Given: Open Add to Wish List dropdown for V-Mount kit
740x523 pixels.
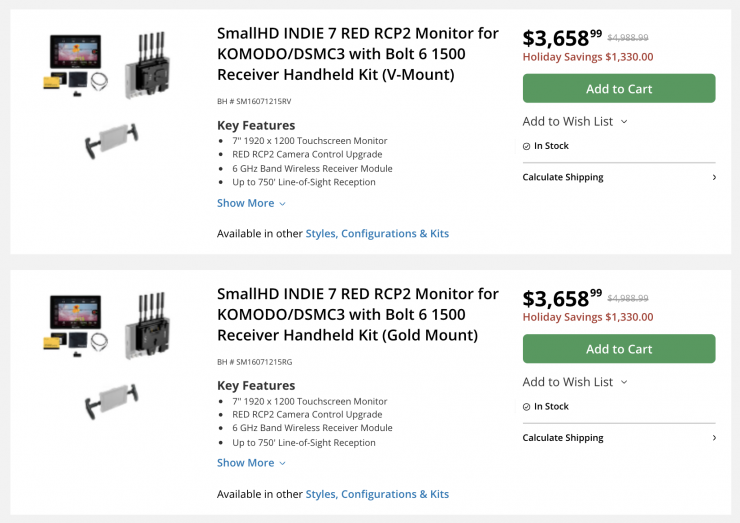Looking at the screenshot, I should pyautogui.click(x=575, y=121).
